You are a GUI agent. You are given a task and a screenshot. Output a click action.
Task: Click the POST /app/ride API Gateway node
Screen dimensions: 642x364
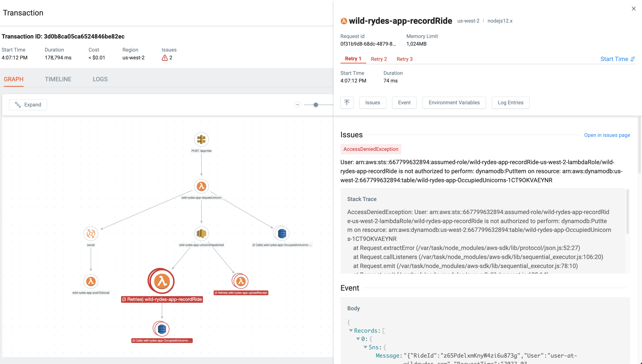[201, 139]
